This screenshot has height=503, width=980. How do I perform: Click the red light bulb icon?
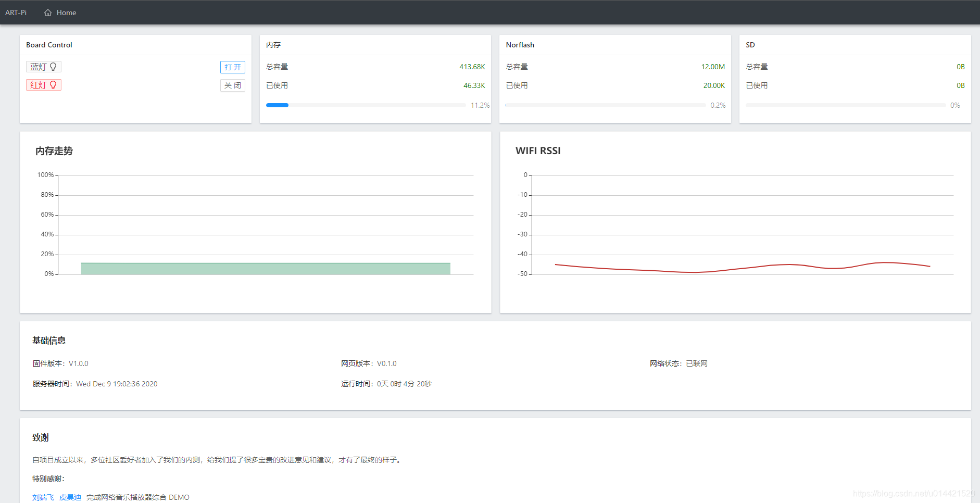click(53, 85)
